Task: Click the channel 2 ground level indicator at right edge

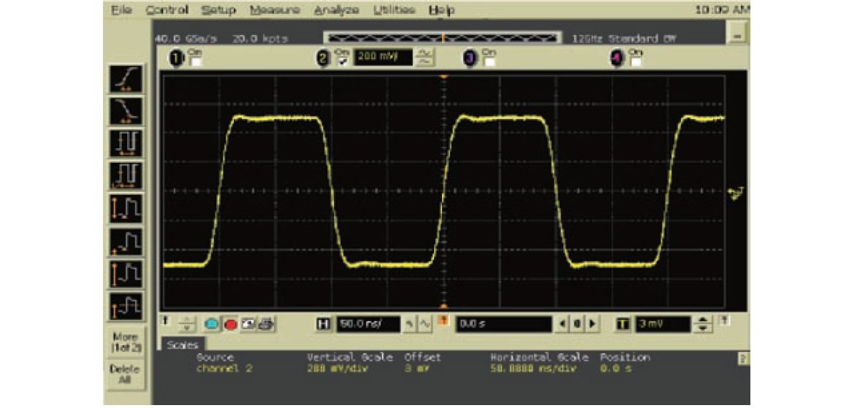Action: click(x=736, y=192)
